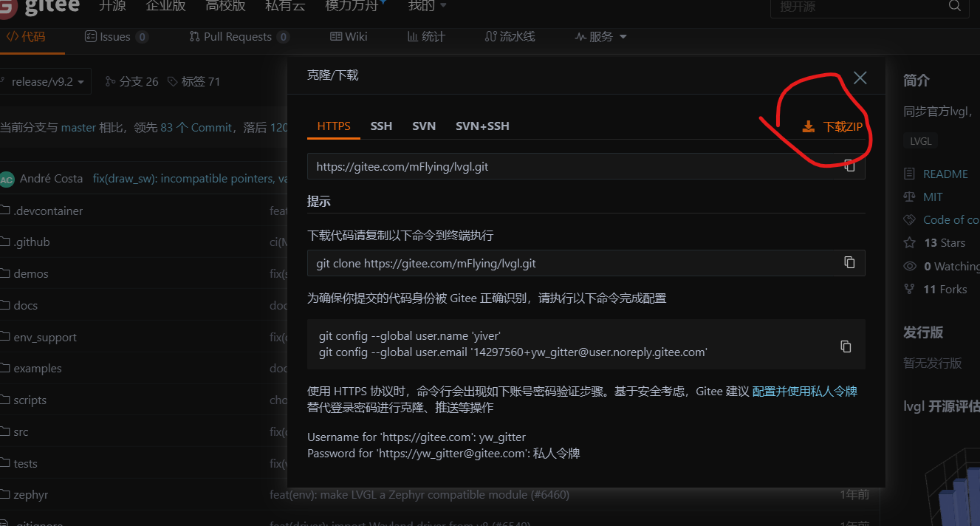Close the 克隆/下载 dialog
The height and width of the screenshot is (526, 980).
[860, 78]
